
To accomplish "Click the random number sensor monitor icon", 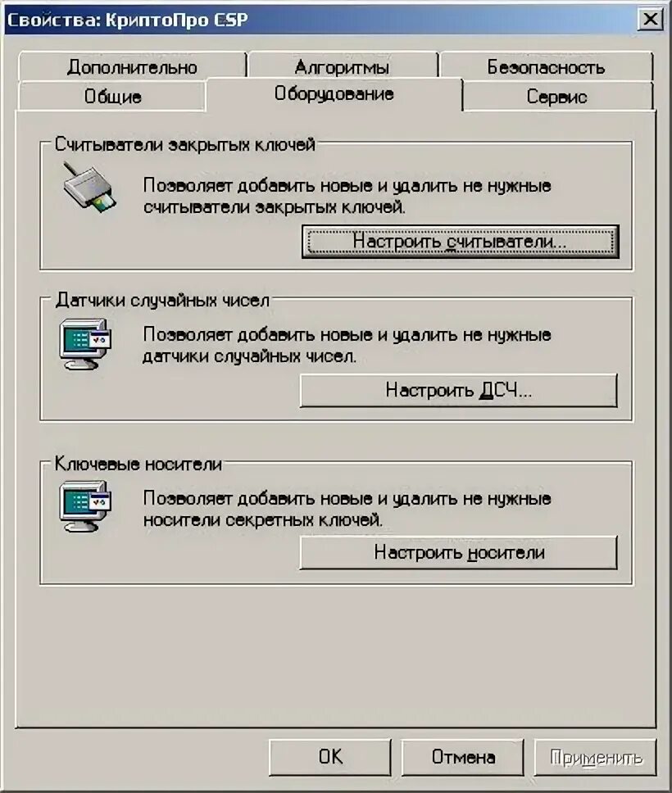I will [85, 344].
